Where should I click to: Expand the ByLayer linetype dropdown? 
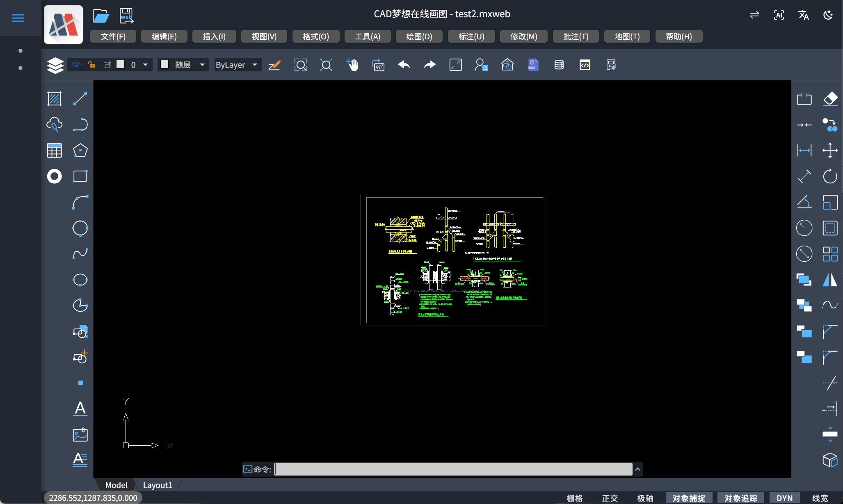[x=255, y=65]
